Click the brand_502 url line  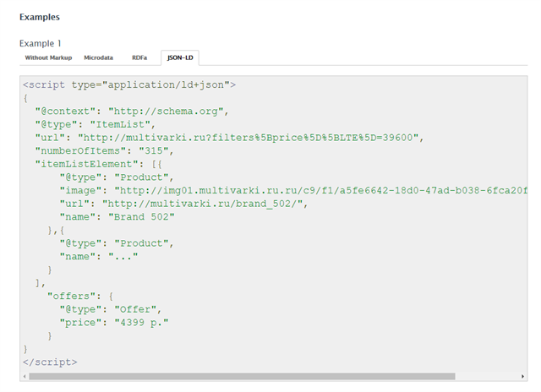click(183, 204)
